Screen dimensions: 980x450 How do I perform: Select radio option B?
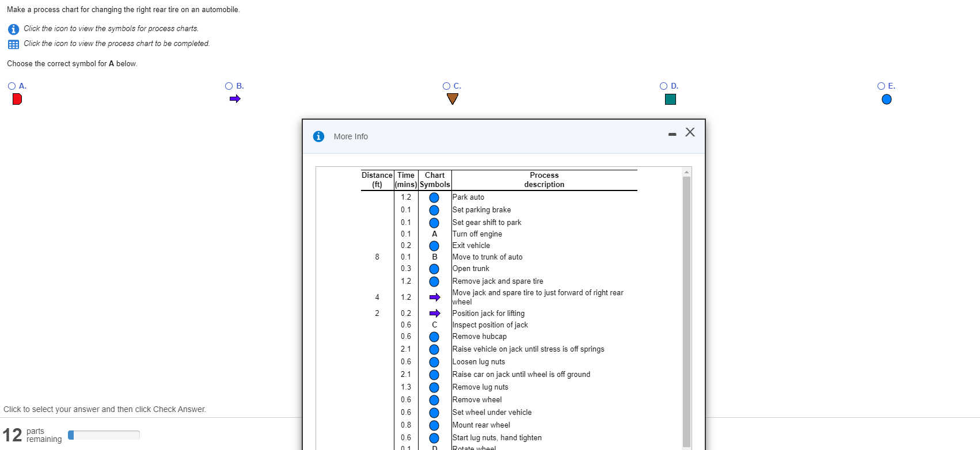coord(229,86)
